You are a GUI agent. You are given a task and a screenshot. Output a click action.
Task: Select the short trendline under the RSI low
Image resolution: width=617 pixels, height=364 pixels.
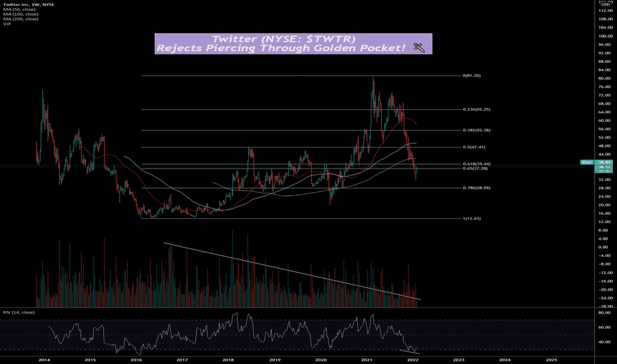[x=410, y=351]
